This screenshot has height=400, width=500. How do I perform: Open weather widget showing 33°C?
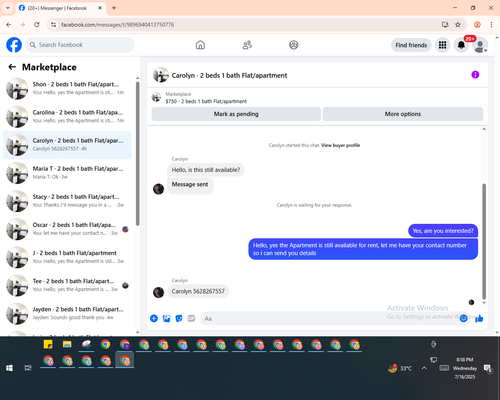pos(400,368)
